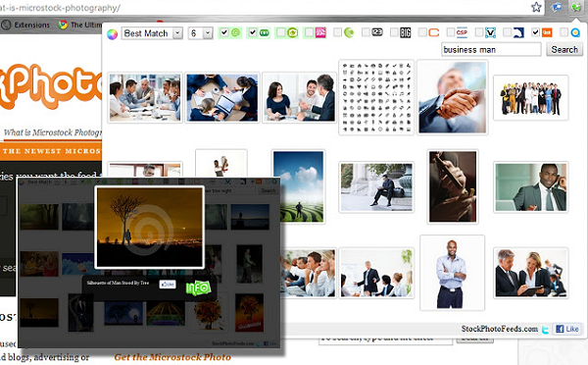
Task: Enable the checkbox next to the BIG icon
Action: (394, 32)
